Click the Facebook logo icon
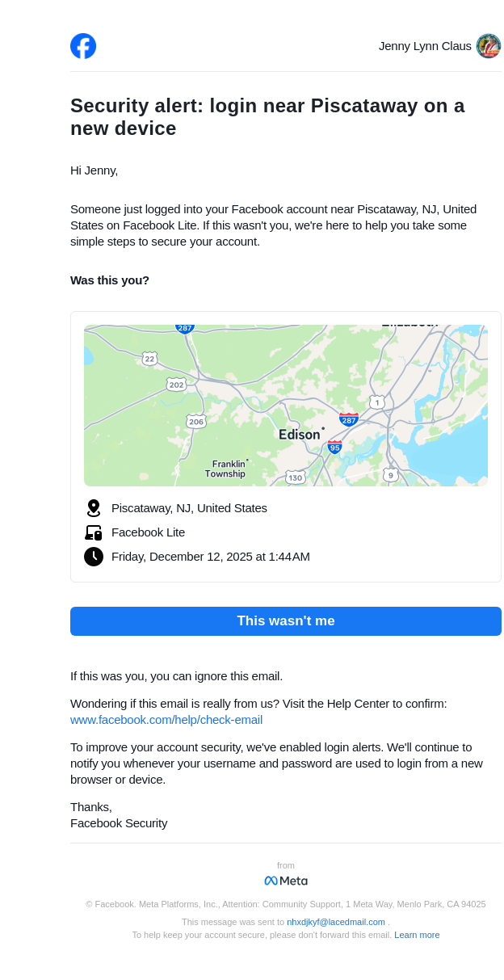This screenshot has width=504, height=980. (x=83, y=46)
